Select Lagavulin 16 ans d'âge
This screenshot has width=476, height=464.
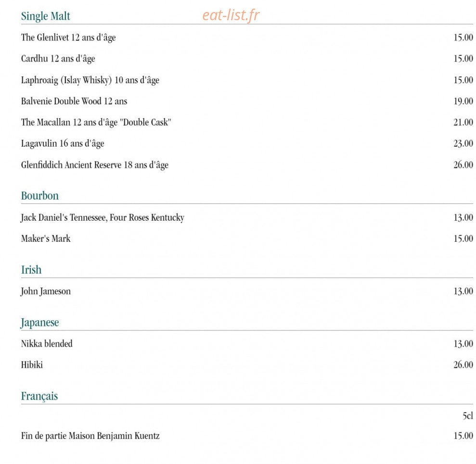(63, 143)
